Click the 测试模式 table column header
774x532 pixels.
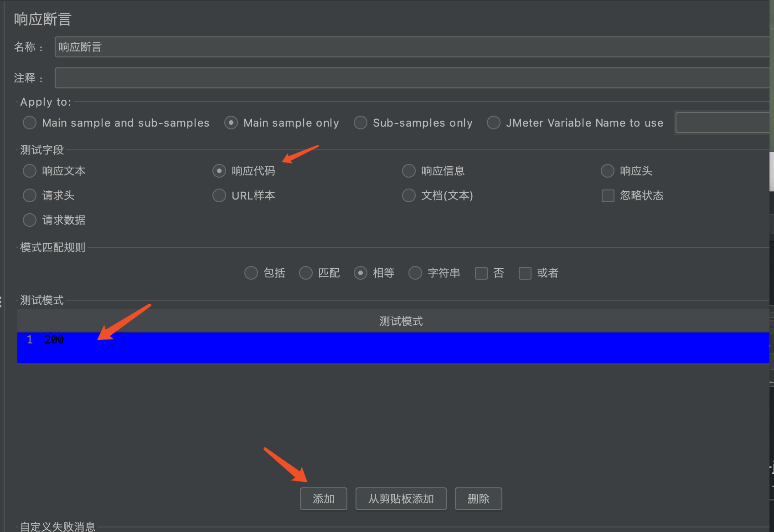[393, 321]
